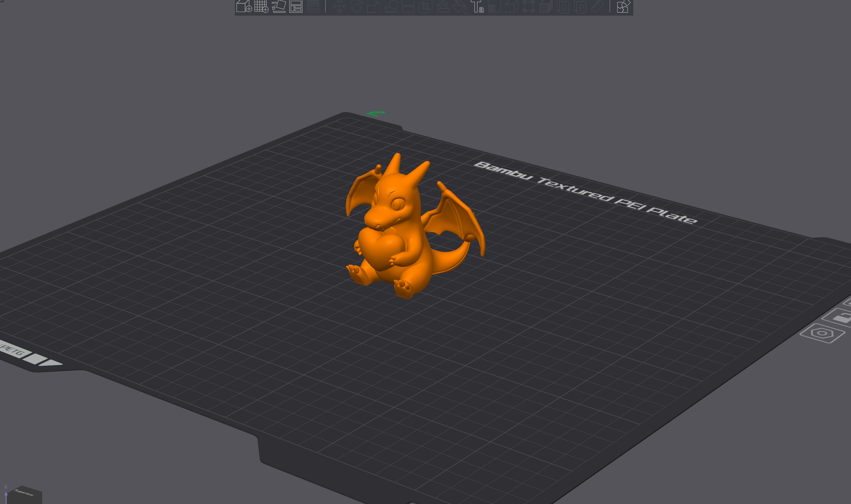
Task: Select the Color painting bucket tool
Action: point(460,6)
